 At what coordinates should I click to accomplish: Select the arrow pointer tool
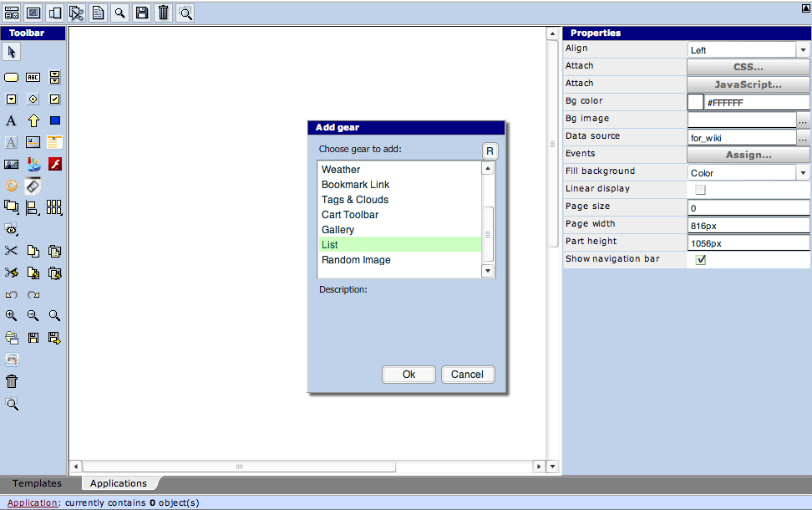click(x=12, y=53)
